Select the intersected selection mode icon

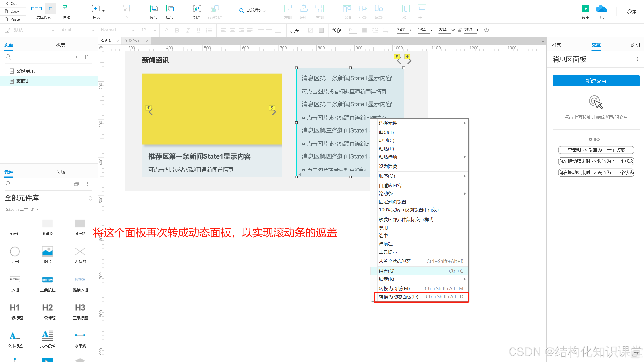click(x=36, y=9)
